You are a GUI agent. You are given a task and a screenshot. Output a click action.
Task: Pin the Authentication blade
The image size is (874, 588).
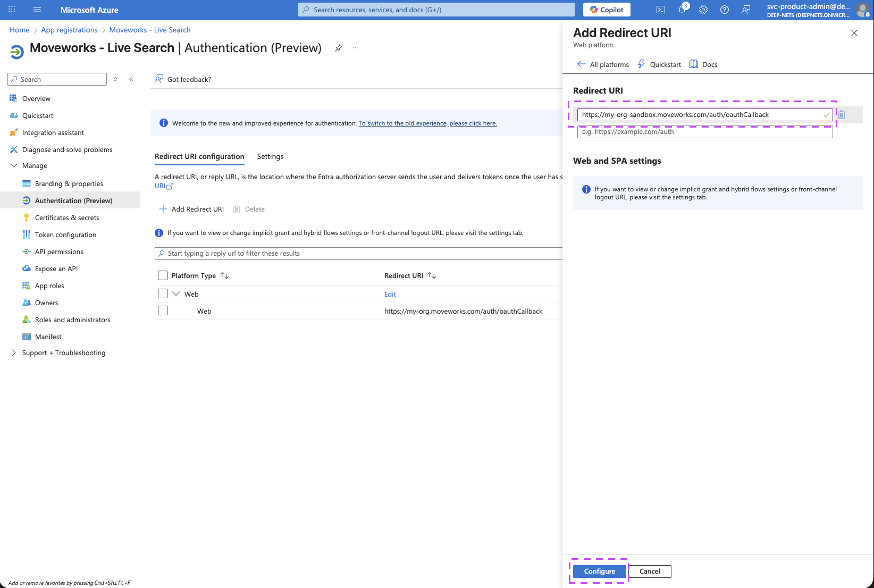[x=339, y=48]
